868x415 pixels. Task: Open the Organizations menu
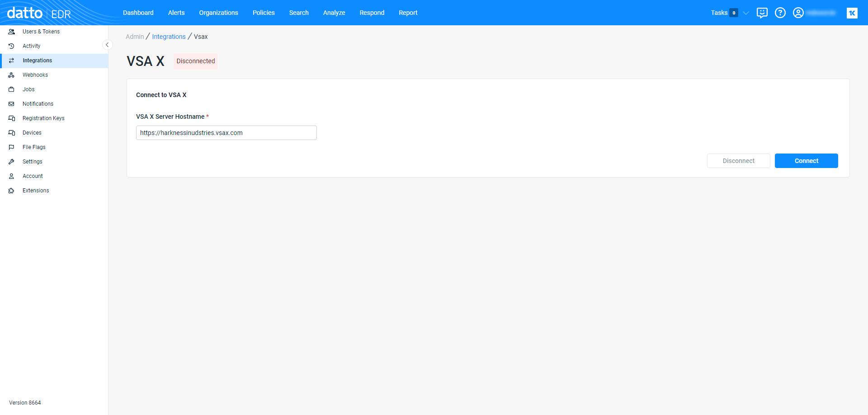tap(219, 13)
